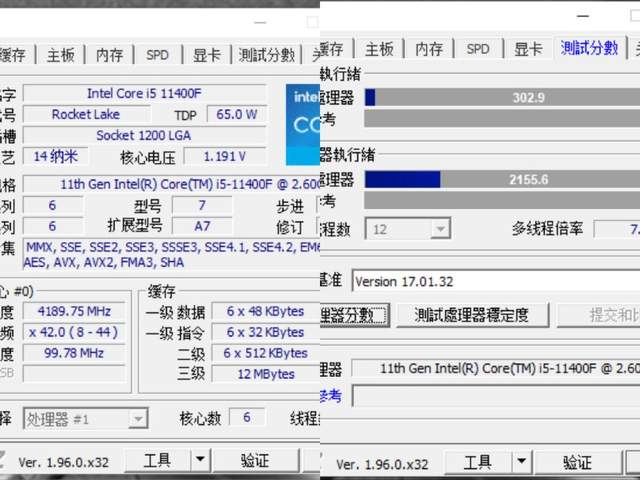This screenshot has height=480, width=640.
Task: Click the blue 参考 link label
Action: click(331, 396)
